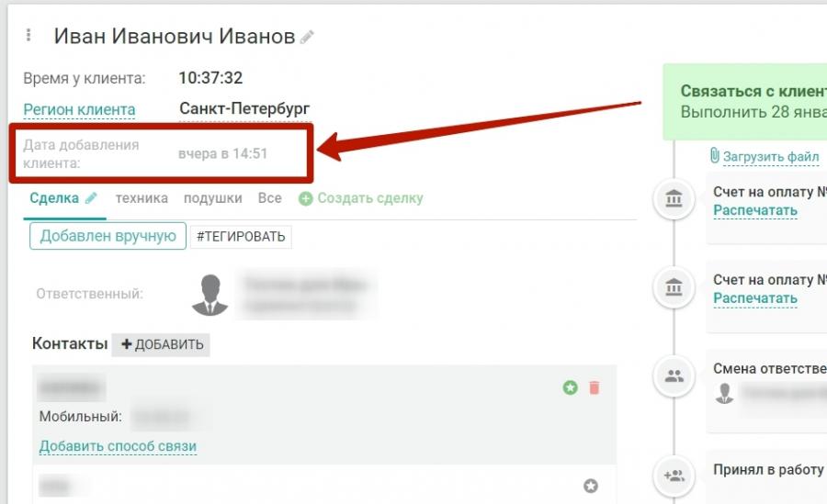The width and height of the screenshot is (827, 504).
Task: Open the Регион клиента link
Action: 79,109
